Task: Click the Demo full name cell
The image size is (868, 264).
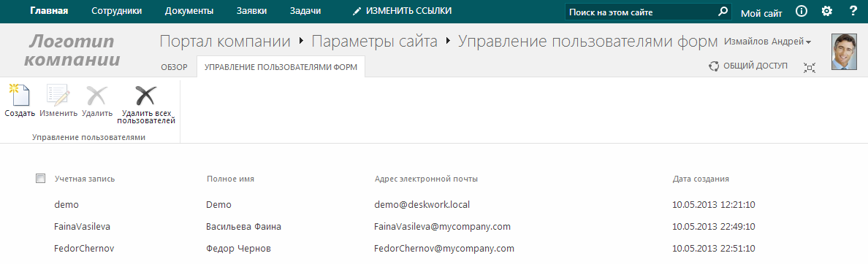Action: pyautogui.click(x=218, y=205)
